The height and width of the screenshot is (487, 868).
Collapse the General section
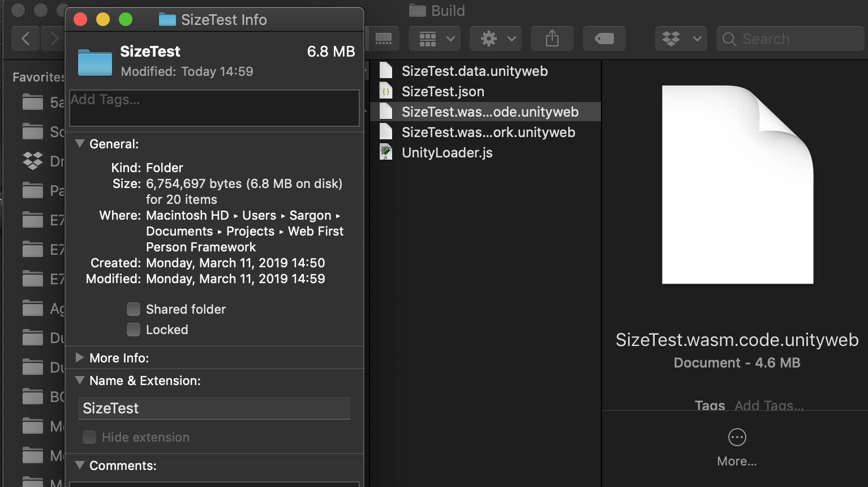80,144
